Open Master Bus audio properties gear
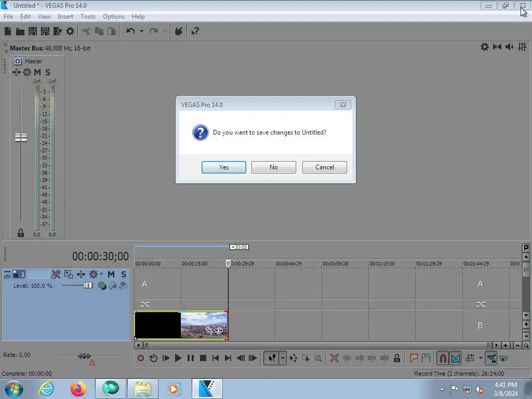The image size is (532, 399). [x=485, y=47]
